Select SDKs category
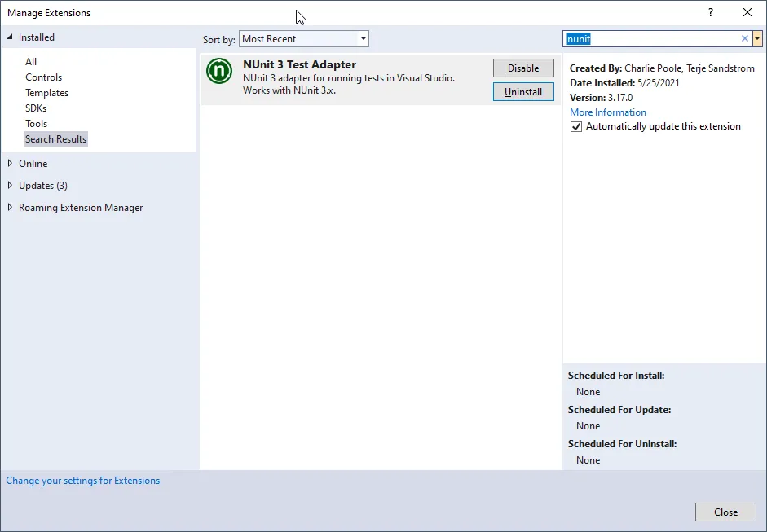Screen dimensions: 767x532 coord(36,108)
